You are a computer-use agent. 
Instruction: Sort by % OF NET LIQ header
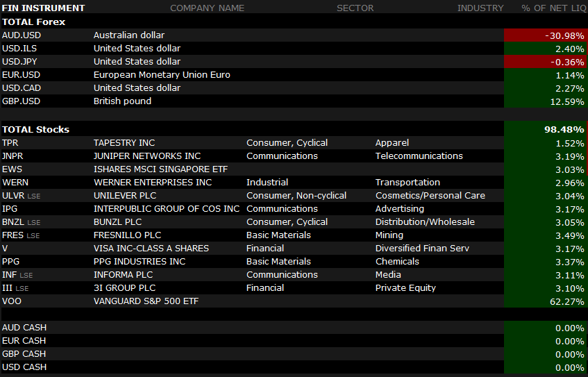coord(553,8)
